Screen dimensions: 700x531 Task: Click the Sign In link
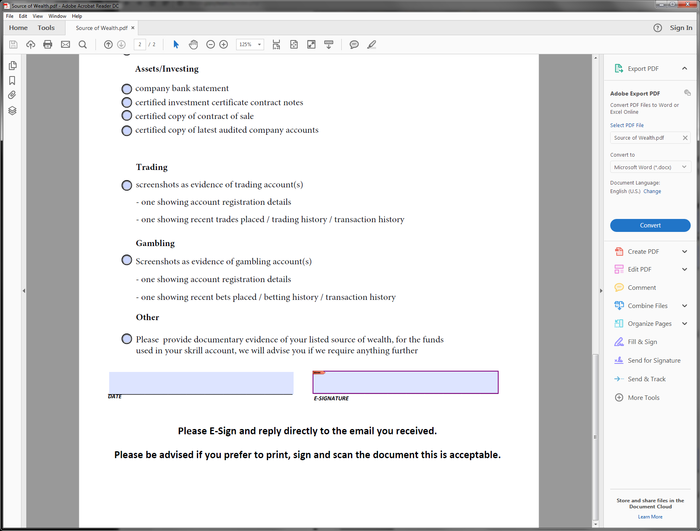point(681,28)
